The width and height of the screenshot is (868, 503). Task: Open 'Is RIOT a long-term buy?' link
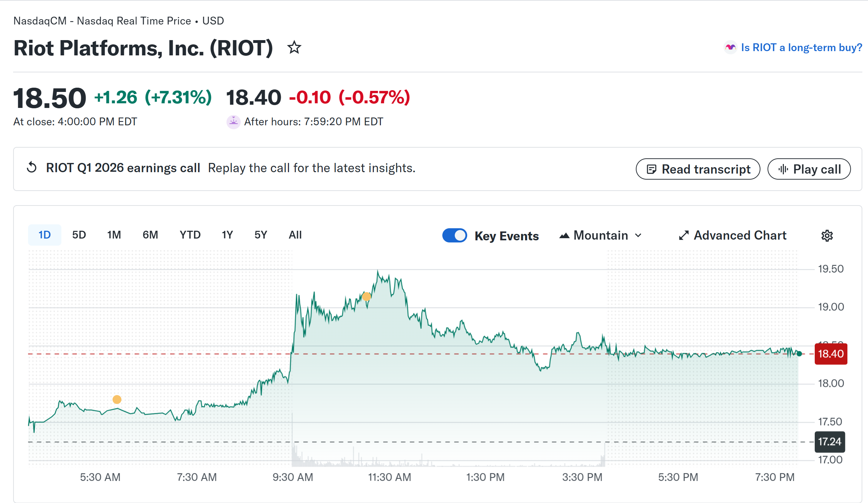coord(802,47)
